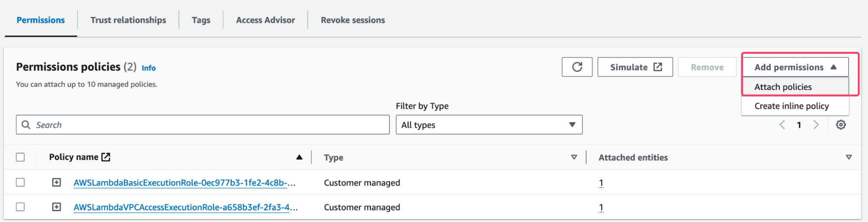Refresh the permissions policies list
868x222 pixels.
point(577,67)
